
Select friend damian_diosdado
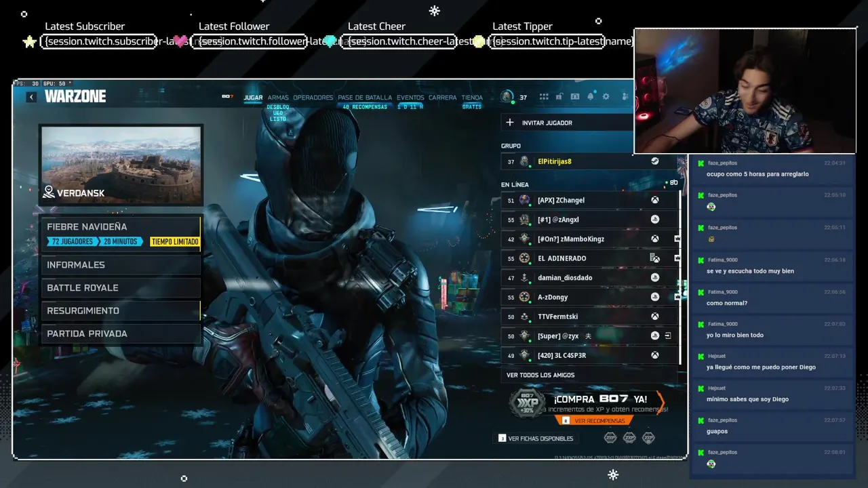tap(589, 277)
